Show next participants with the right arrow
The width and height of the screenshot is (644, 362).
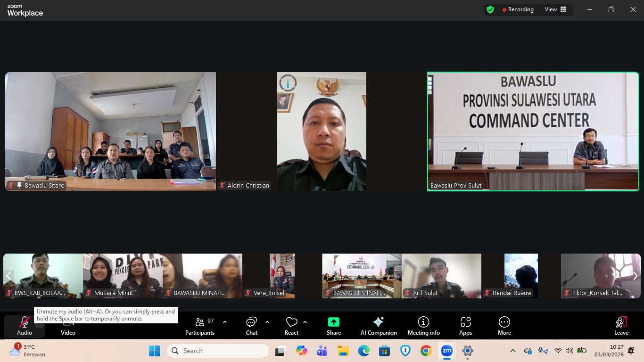636,276
